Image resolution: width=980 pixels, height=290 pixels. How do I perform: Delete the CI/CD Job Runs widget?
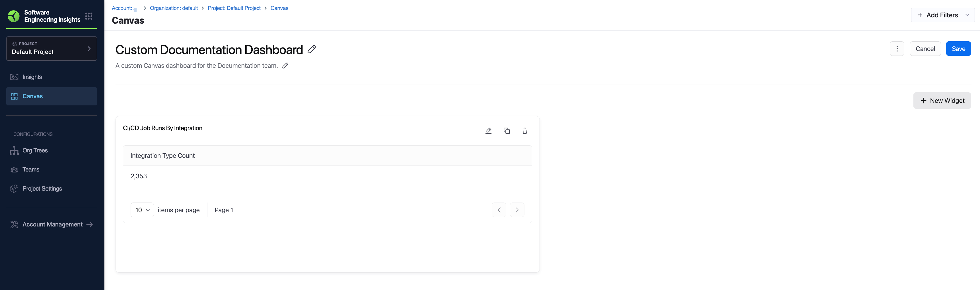(525, 131)
